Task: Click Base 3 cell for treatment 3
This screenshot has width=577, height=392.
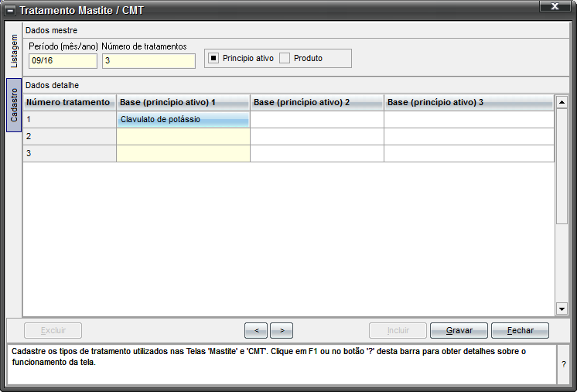Action: tap(469, 153)
